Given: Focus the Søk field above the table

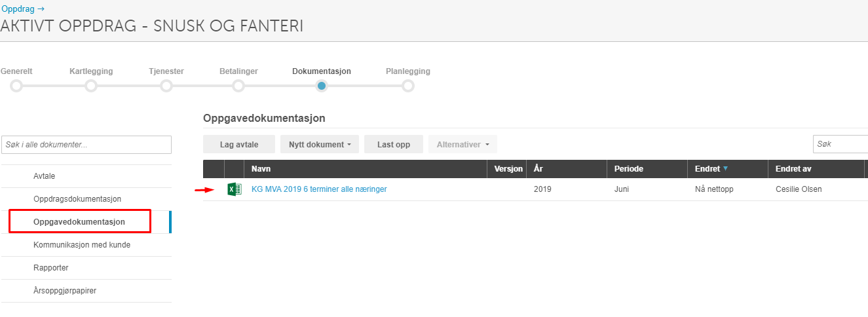Looking at the screenshot, I should tap(840, 144).
